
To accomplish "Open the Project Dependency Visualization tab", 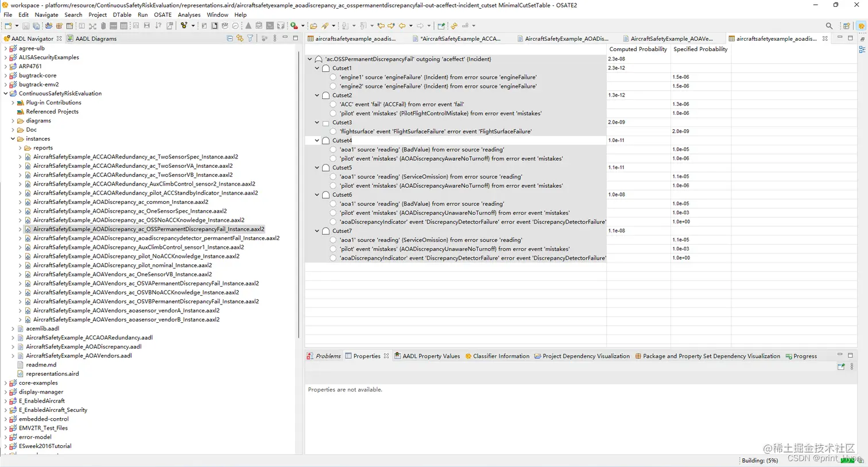I will pos(582,356).
